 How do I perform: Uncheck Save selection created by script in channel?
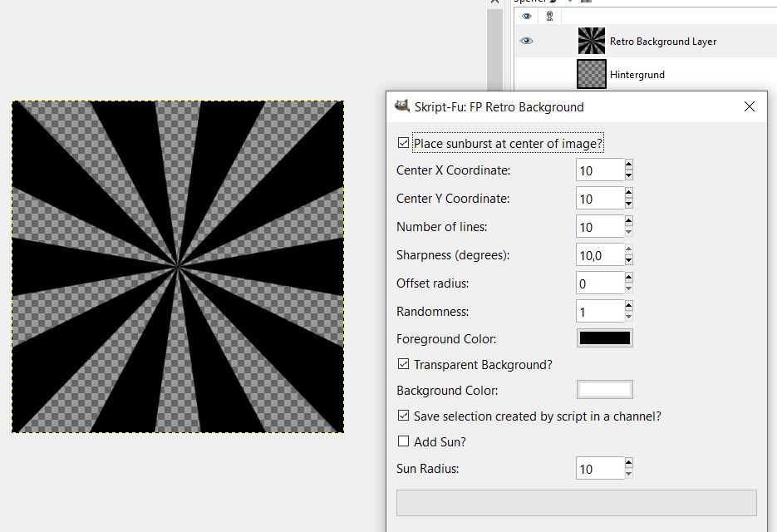pos(404,416)
